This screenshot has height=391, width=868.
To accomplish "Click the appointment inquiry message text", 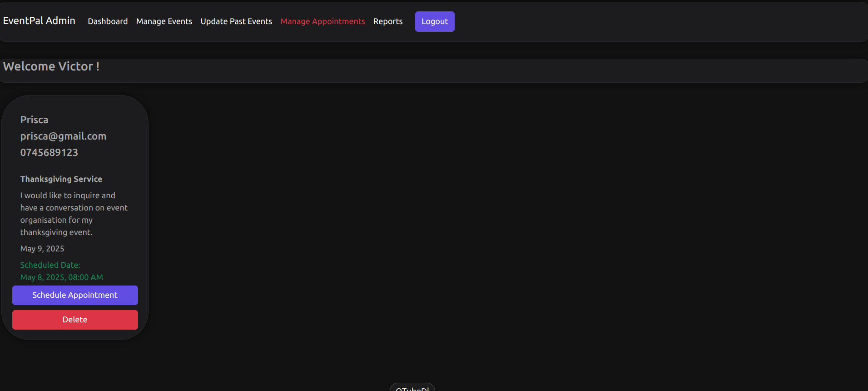I will [74, 214].
